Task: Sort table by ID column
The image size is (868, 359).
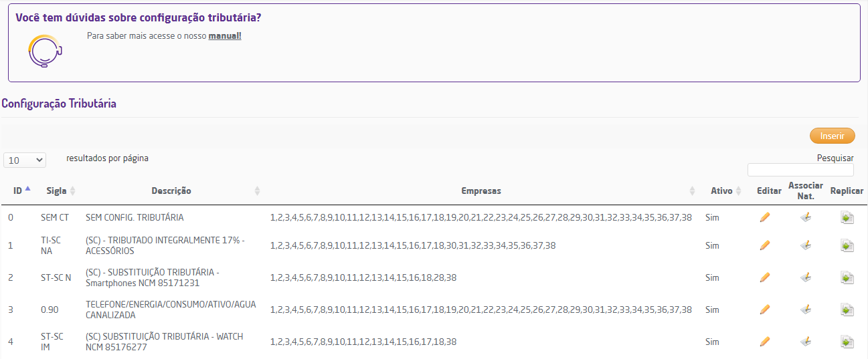Action: point(18,191)
